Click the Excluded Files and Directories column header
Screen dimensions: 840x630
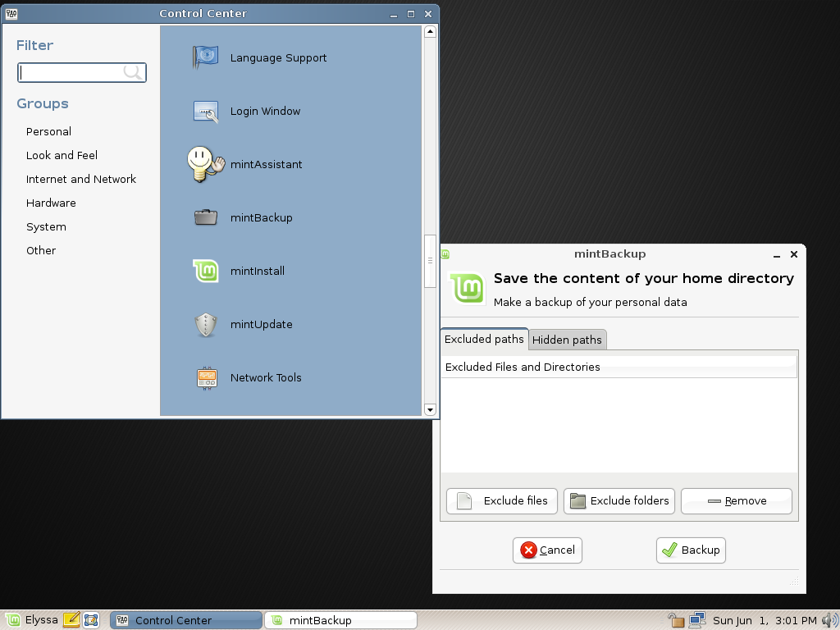pyautogui.click(x=619, y=367)
